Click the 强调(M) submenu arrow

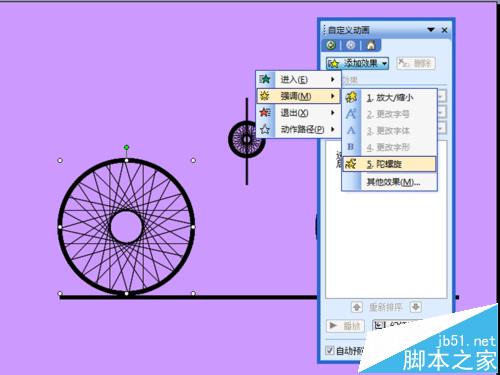tap(332, 96)
